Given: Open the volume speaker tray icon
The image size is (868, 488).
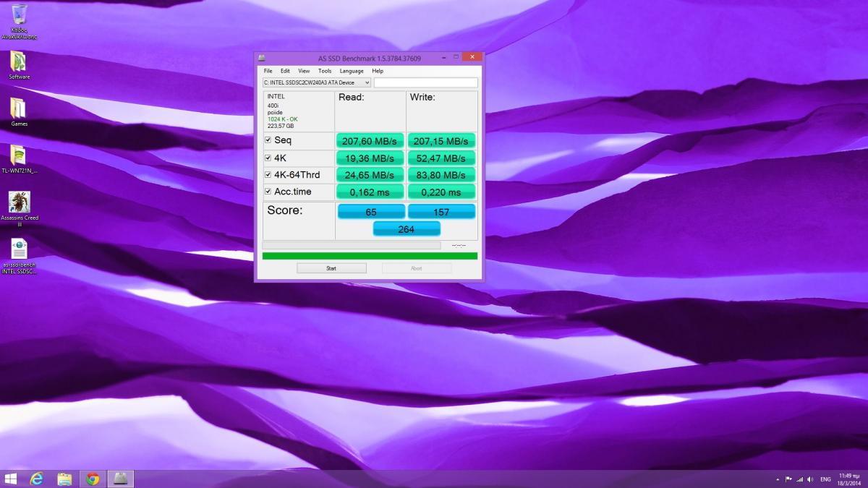Looking at the screenshot, I should pyautogui.click(x=810, y=479).
